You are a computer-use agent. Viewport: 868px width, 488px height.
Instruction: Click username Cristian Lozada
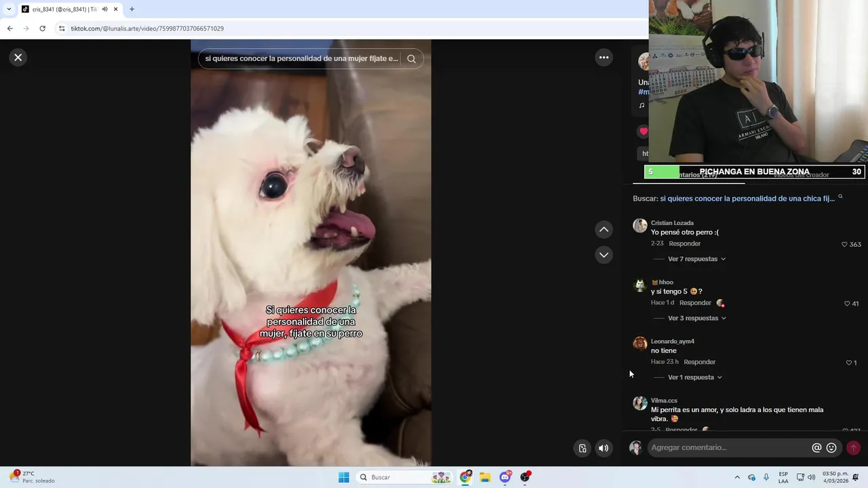click(672, 223)
